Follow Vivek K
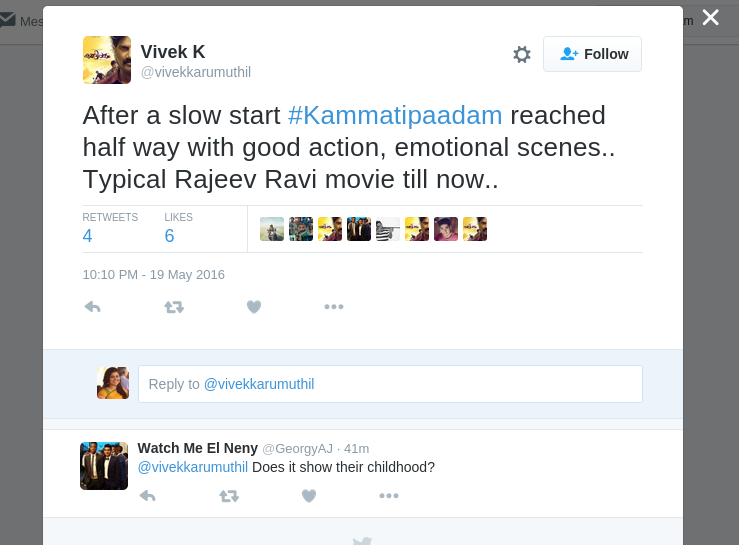The width and height of the screenshot is (739, 545). [x=593, y=54]
